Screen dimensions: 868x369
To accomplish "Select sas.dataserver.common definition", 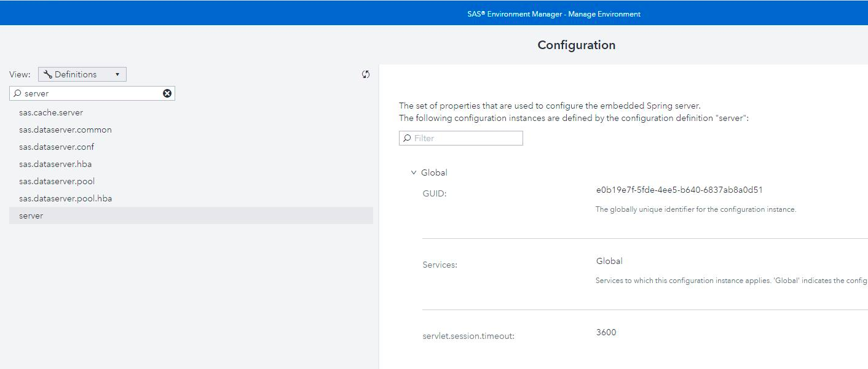I will click(x=65, y=130).
